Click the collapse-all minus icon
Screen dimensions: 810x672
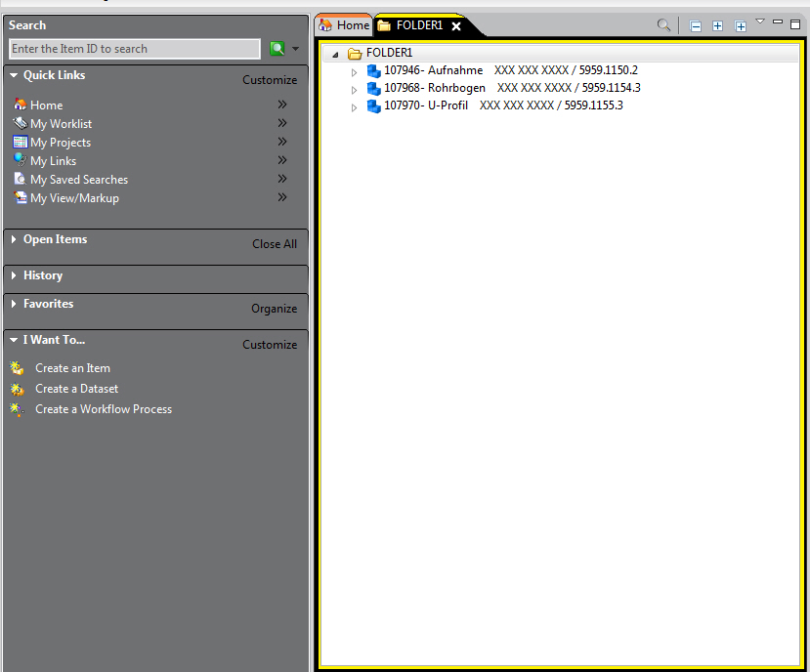click(696, 26)
